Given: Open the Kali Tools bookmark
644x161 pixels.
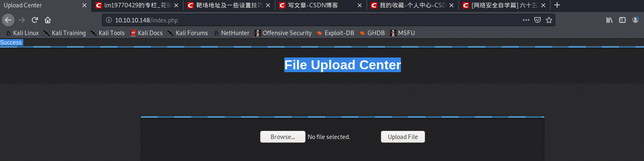Looking at the screenshot, I should click(x=108, y=33).
